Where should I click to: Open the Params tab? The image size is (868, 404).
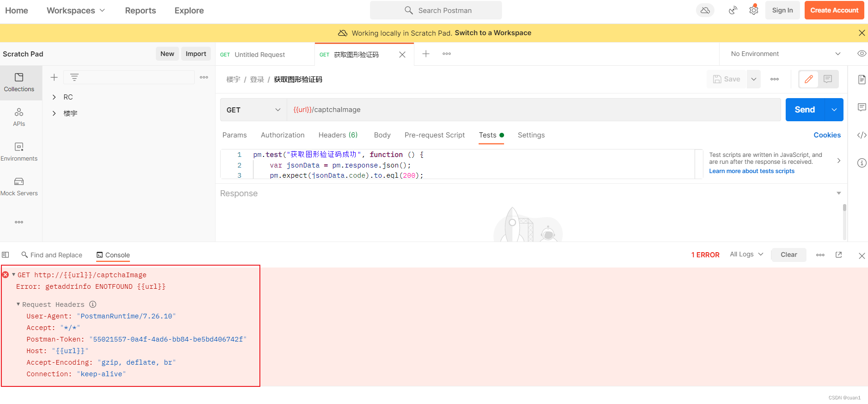pyautogui.click(x=234, y=135)
